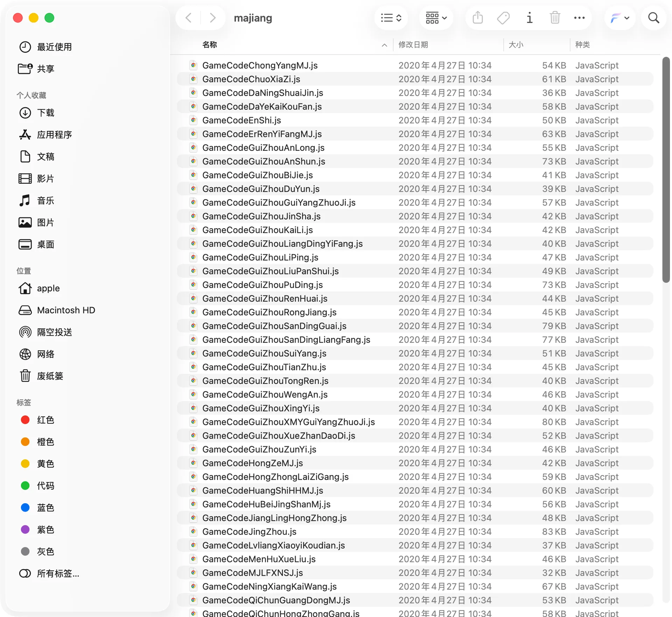Viewport: 672px width, 617px height.
Task: Open the more actions ellipsis menu
Action: tap(579, 18)
